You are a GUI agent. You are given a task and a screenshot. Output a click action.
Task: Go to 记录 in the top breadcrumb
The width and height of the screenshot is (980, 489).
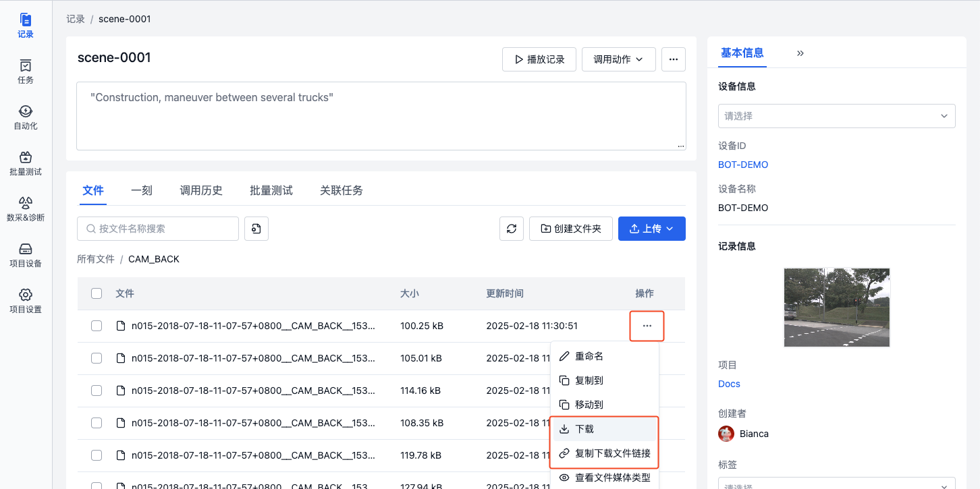[76, 19]
